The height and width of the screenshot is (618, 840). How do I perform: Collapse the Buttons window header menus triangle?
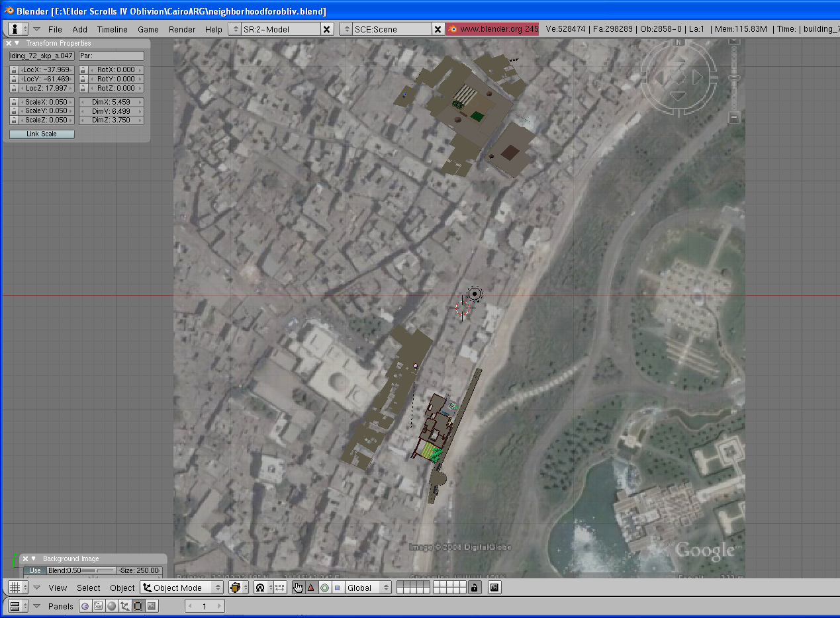[x=36, y=606]
